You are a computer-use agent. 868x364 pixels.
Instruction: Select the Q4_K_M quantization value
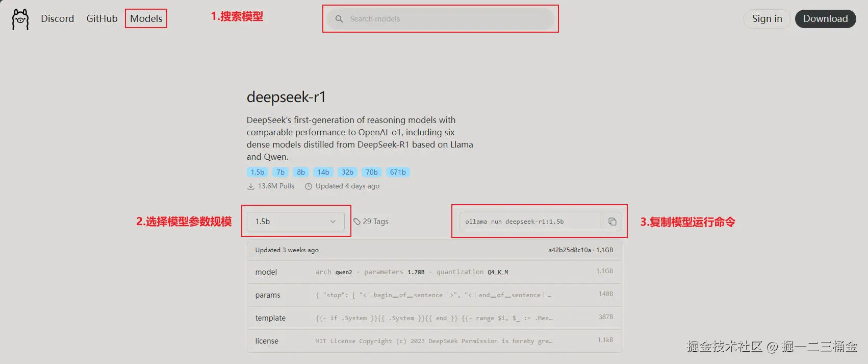[x=498, y=272]
